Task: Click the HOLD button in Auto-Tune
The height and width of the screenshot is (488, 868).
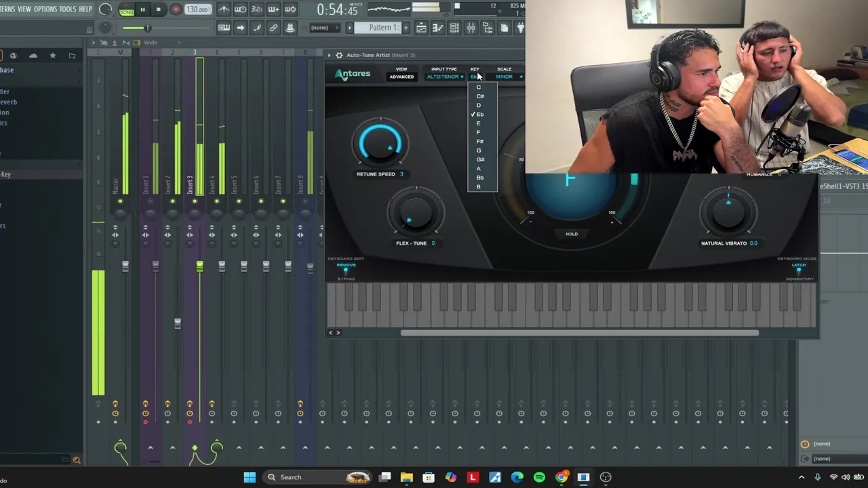Action: pos(572,234)
